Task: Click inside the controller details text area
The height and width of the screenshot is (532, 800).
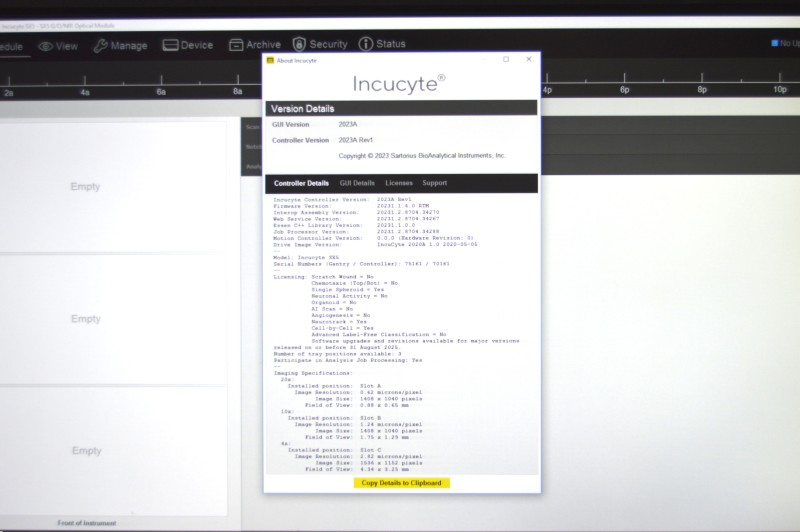Action: point(400,330)
